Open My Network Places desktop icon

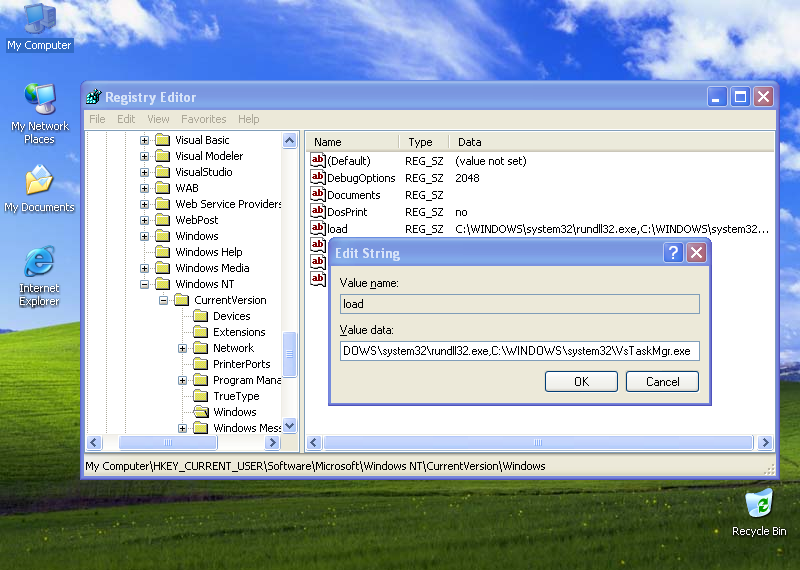40,113
